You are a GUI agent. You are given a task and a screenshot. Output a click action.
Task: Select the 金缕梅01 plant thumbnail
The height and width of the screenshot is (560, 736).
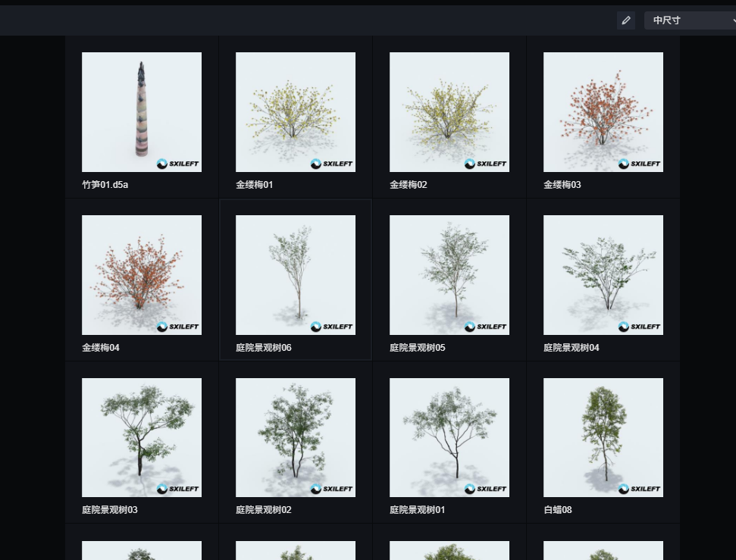pos(296,112)
